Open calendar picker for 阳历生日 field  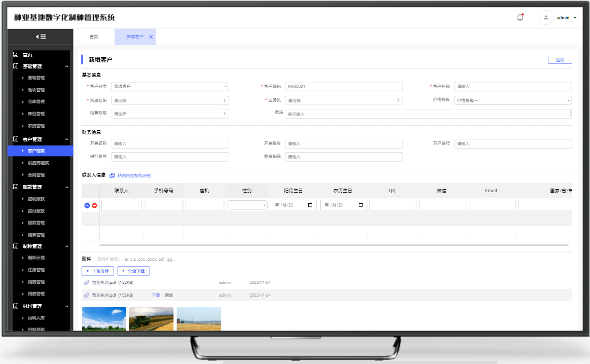310,205
